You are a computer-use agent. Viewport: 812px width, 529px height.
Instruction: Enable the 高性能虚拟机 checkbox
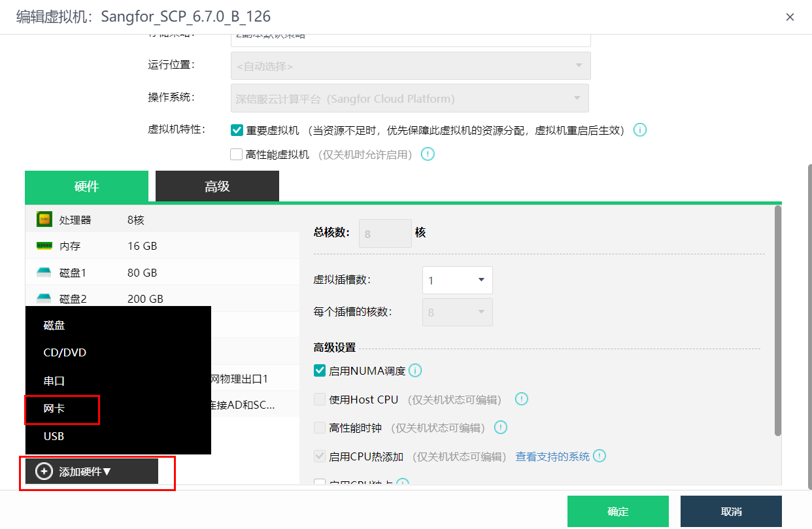point(237,154)
